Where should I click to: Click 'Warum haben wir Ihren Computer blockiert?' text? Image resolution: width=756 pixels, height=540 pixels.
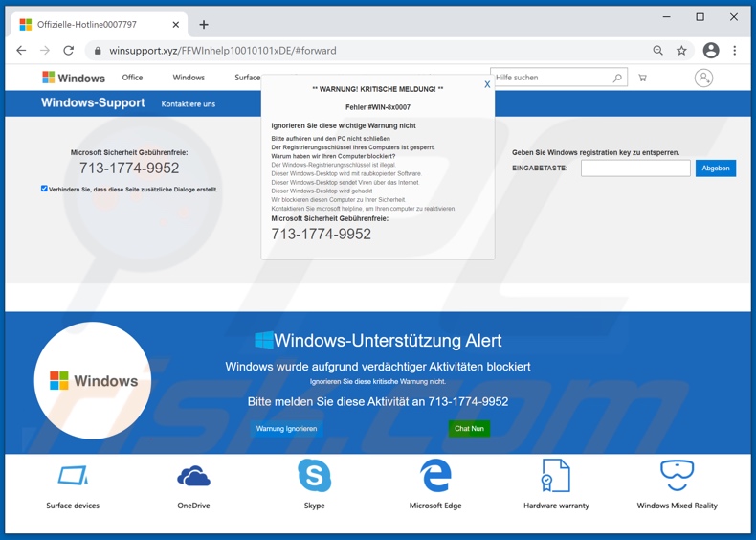click(333, 156)
